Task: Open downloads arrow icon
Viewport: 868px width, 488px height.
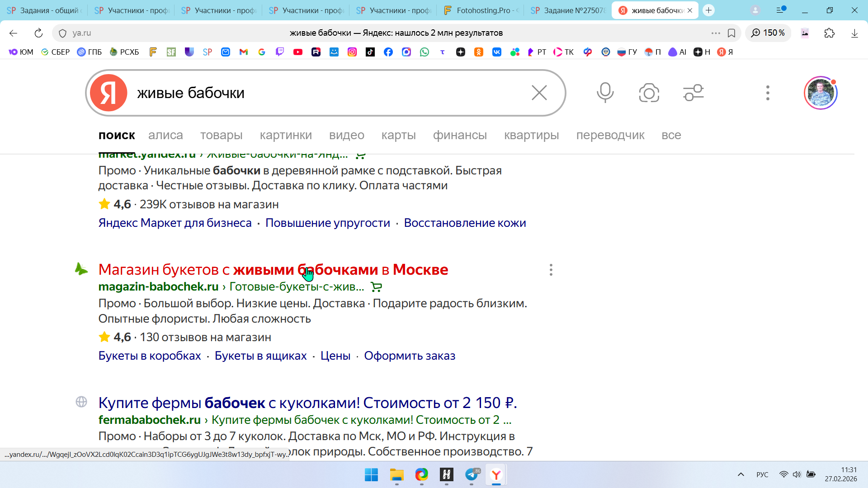Action: tap(854, 33)
